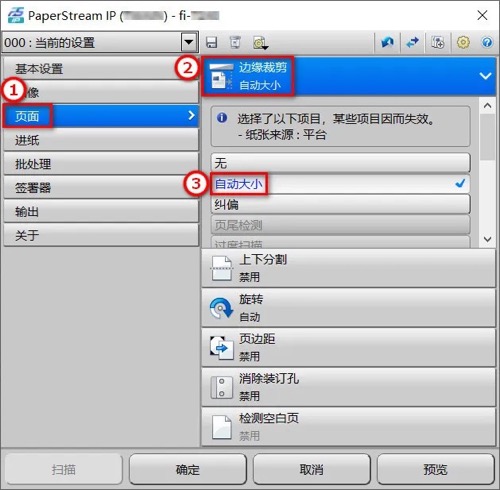Click the 旋转 rotation icon
Screen dimensions: 500x490
(221, 308)
